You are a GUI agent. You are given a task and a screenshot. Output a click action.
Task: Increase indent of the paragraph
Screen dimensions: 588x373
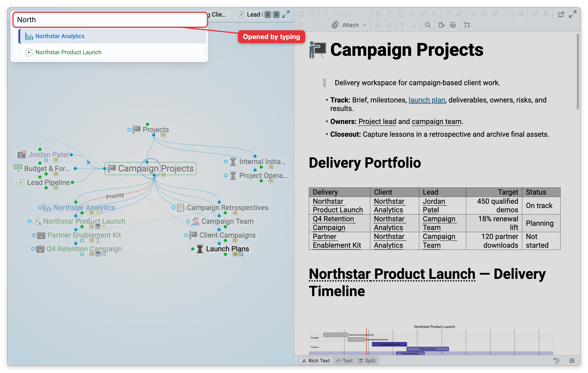click(x=389, y=25)
